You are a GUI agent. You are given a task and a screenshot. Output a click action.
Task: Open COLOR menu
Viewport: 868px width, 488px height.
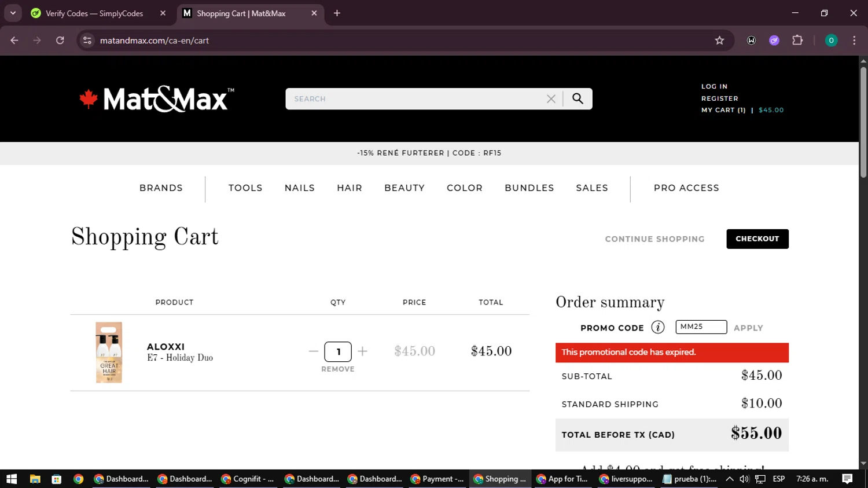(x=465, y=188)
